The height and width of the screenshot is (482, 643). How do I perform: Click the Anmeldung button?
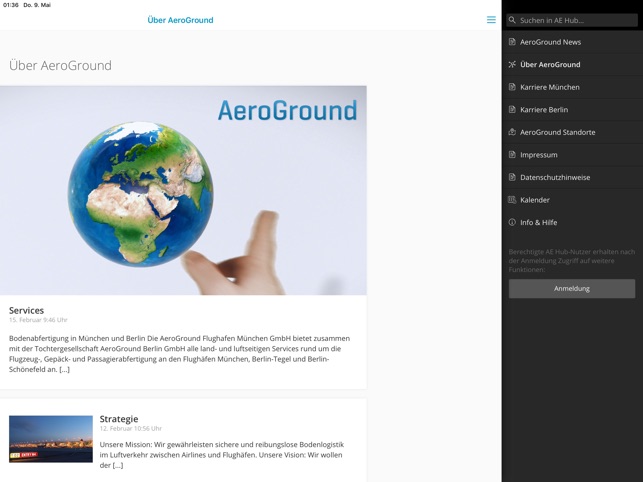coord(572,289)
